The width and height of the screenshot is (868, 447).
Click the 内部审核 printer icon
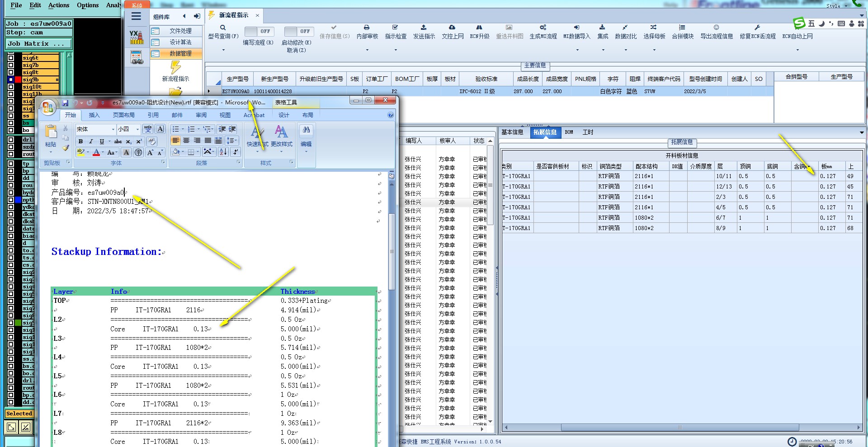(x=367, y=28)
